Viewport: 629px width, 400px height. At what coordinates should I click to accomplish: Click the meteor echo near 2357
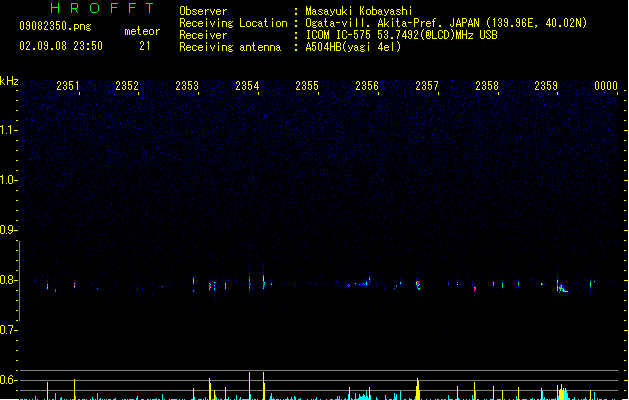point(418,284)
